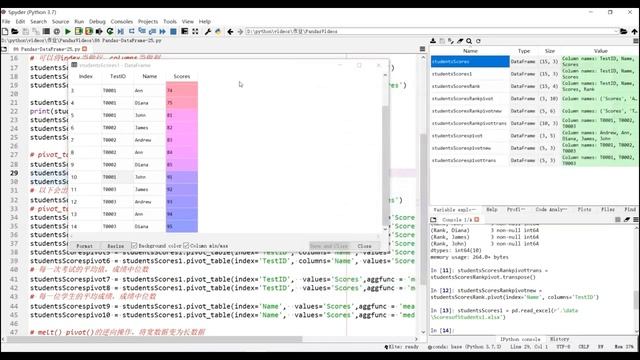Screen dimensions: 640x360
Task: Open the PYTHONPATH manager icon
Action: [x=218, y=31]
